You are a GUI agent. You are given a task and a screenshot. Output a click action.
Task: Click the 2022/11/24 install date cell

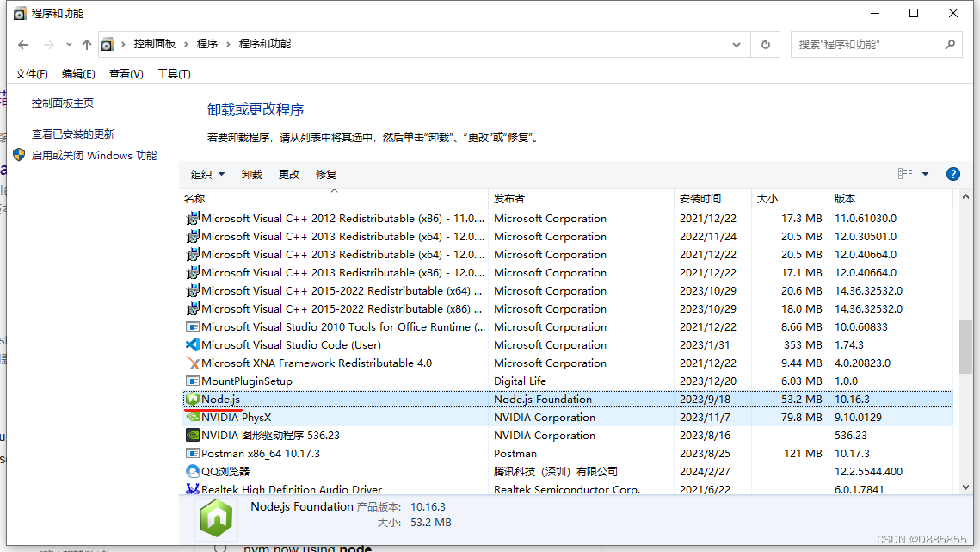pos(708,237)
